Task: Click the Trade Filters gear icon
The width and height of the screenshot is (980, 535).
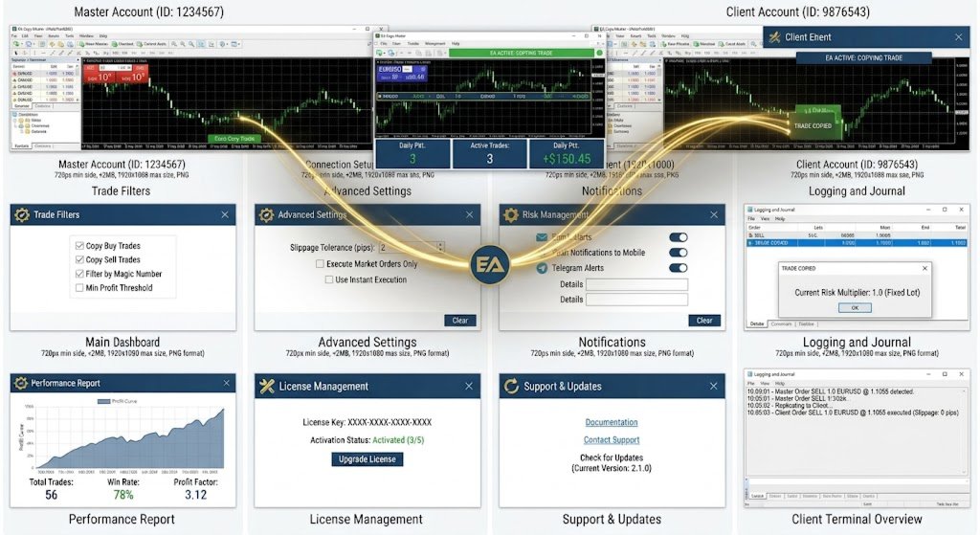Action: (22, 214)
